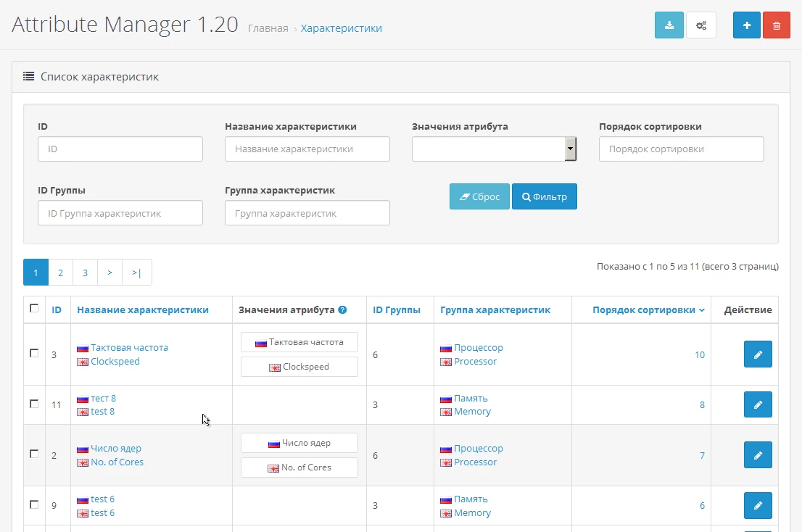The height and width of the screenshot is (532, 802).
Task: Check the row checkbox for ID 11
Action: tap(34, 404)
